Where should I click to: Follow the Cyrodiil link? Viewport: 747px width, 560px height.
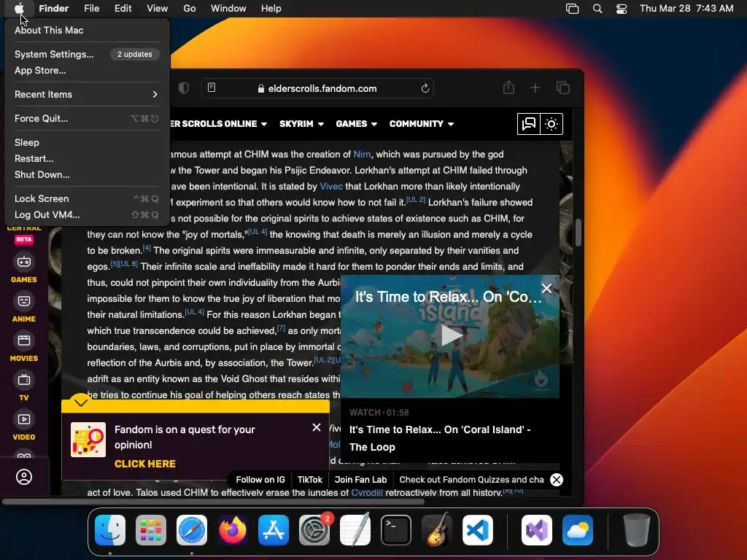(x=366, y=492)
